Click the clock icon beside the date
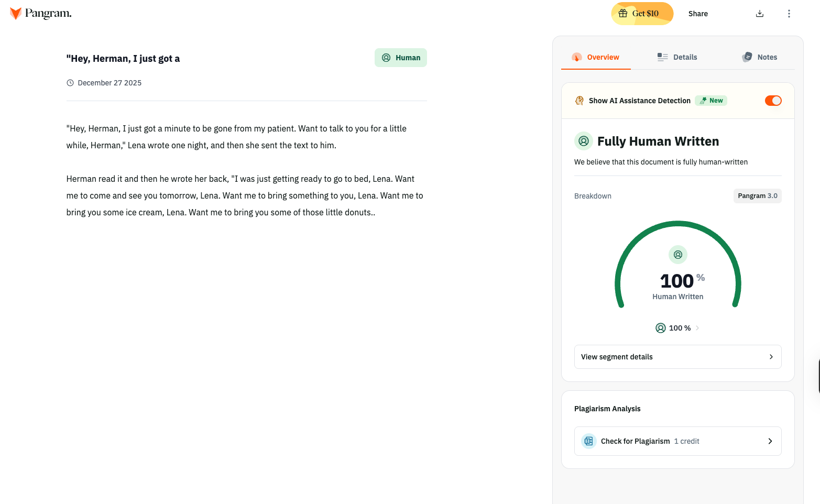Image resolution: width=820 pixels, height=504 pixels. tap(70, 83)
